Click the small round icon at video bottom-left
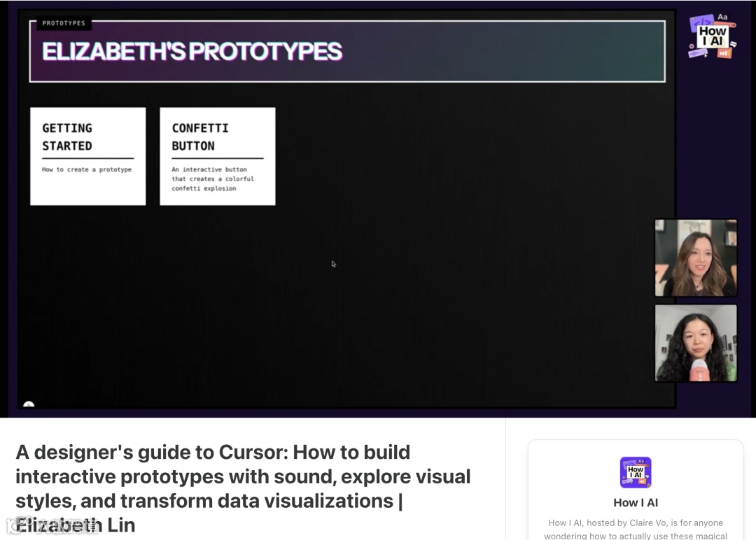This screenshot has height=540, width=756. (x=29, y=404)
